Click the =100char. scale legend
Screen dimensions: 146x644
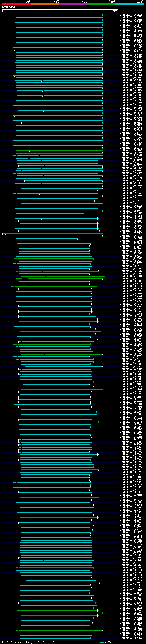click(x=108, y=642)
